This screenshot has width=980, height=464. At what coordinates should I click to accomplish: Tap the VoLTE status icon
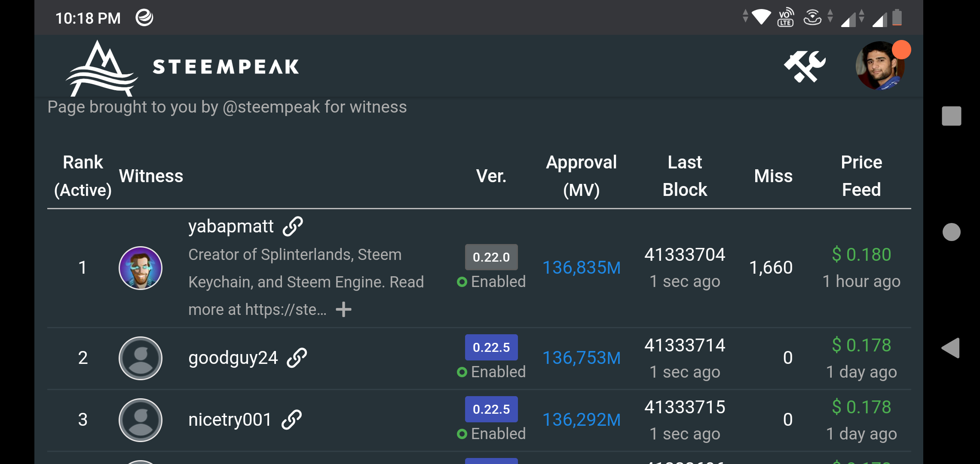[x=785, y=17]
